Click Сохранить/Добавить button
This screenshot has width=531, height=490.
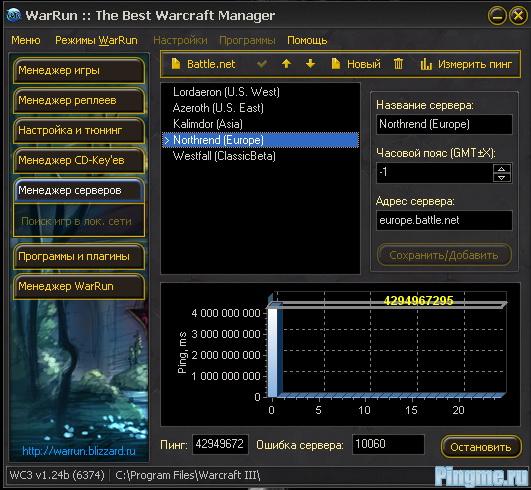(444, 255)
